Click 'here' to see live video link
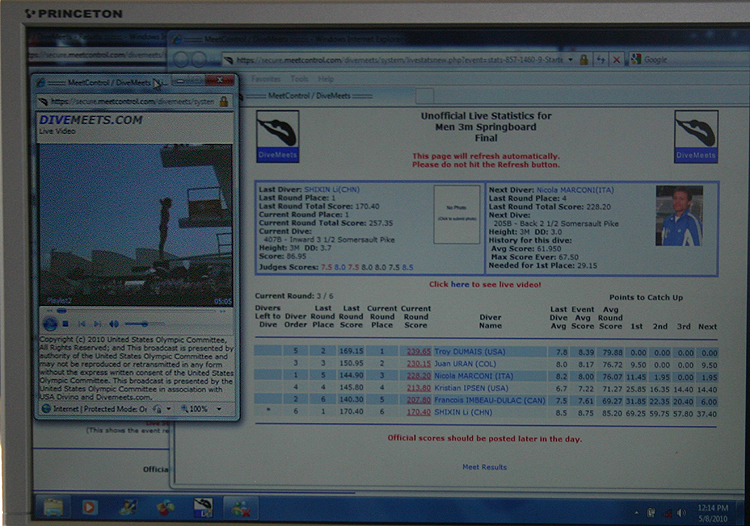This screenshot has height=526, width=750. 460,285
